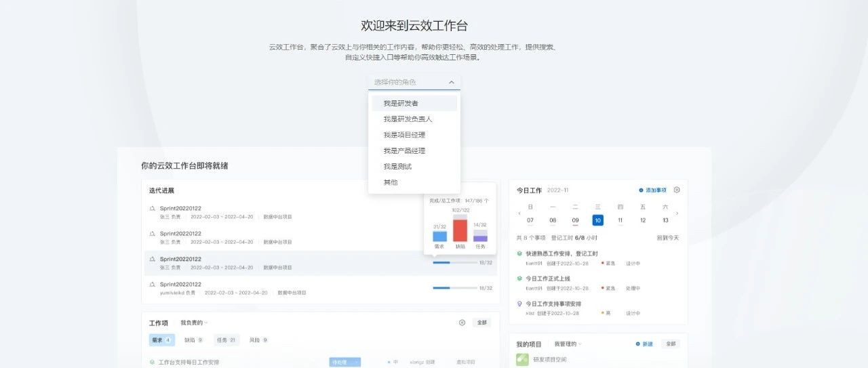Screen dimensions: 868x368
Task: Click the plus icon of 添加事项
Action: (x=641, y=190)
